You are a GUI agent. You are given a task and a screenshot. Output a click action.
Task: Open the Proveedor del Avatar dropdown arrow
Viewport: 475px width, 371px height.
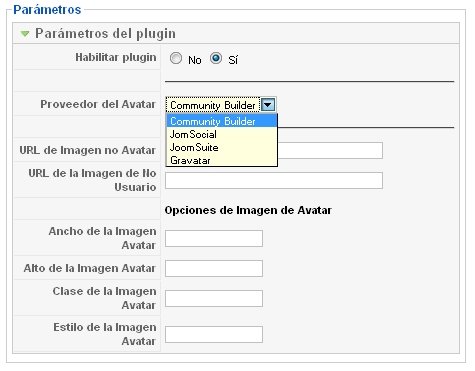click(x=268, y=105)
